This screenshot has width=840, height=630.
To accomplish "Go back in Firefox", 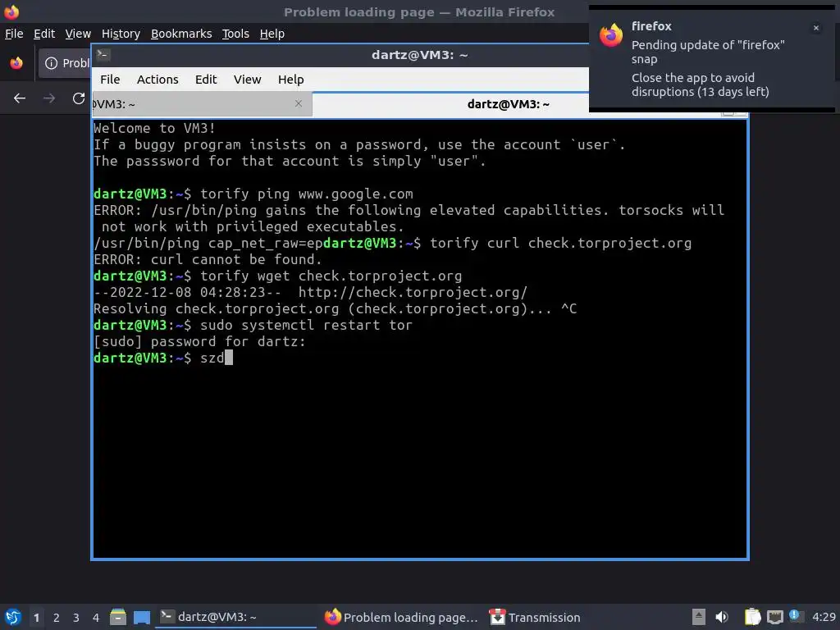I will point(20,98).
